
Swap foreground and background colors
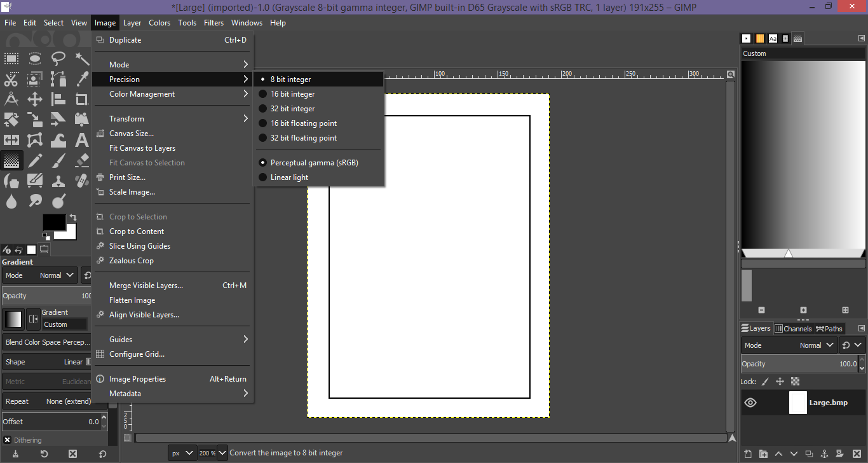pos(73,218)
